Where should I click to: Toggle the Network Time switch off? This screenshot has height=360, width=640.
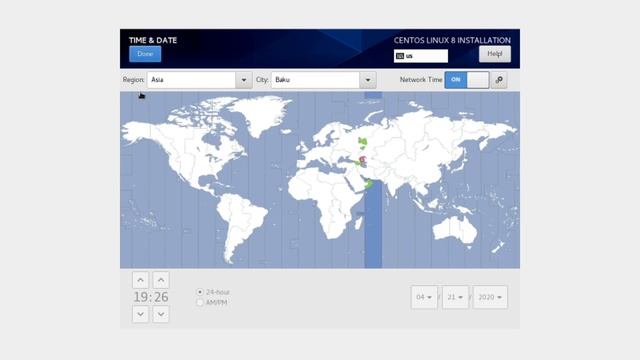(467, 80)
